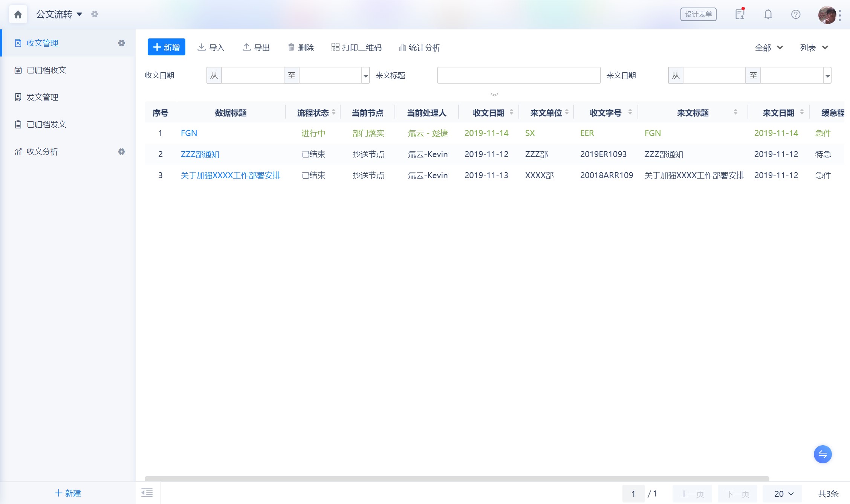Open settings gear for 收文分析
Screen dimensions: 850x504
[x=121, y=151]
